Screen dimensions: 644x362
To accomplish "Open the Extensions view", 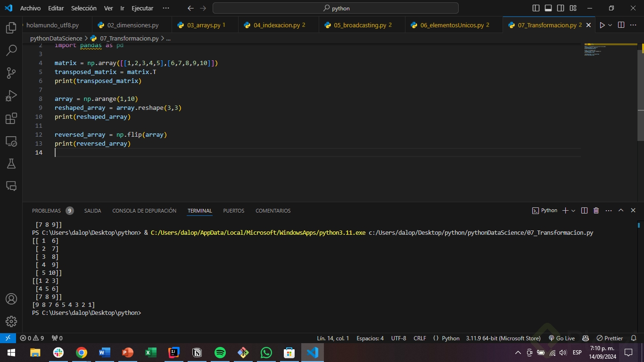I will click(x=11, y=118).
